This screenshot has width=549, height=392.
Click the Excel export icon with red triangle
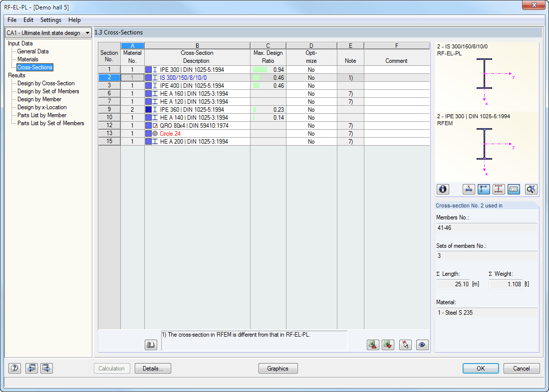pyautogui.click(x=373, y=345)
